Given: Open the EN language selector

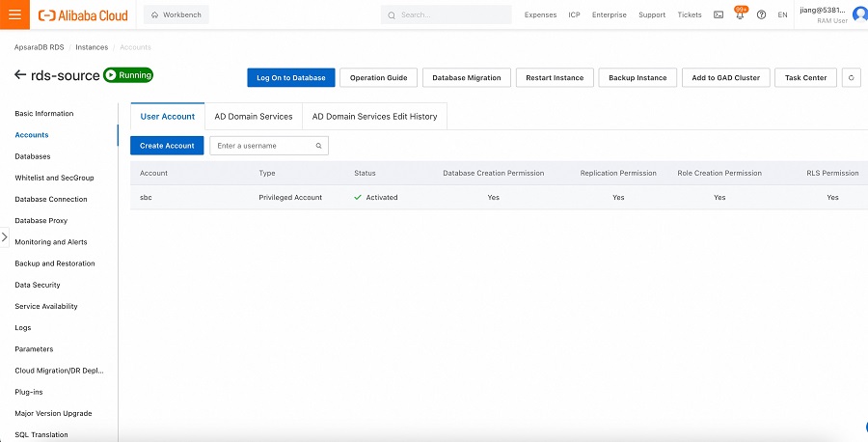Looking at the screenshot, I should pyautogui.click(x=782, y=15).
